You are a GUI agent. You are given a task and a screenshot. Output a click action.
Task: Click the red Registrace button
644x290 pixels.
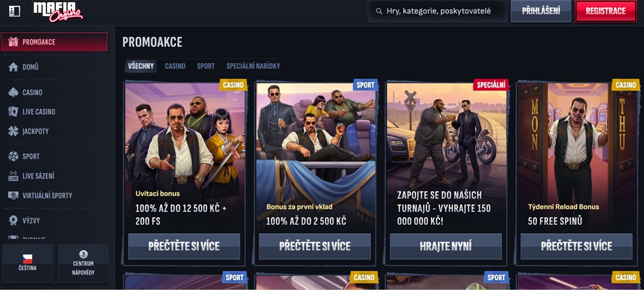pos(606,11)
